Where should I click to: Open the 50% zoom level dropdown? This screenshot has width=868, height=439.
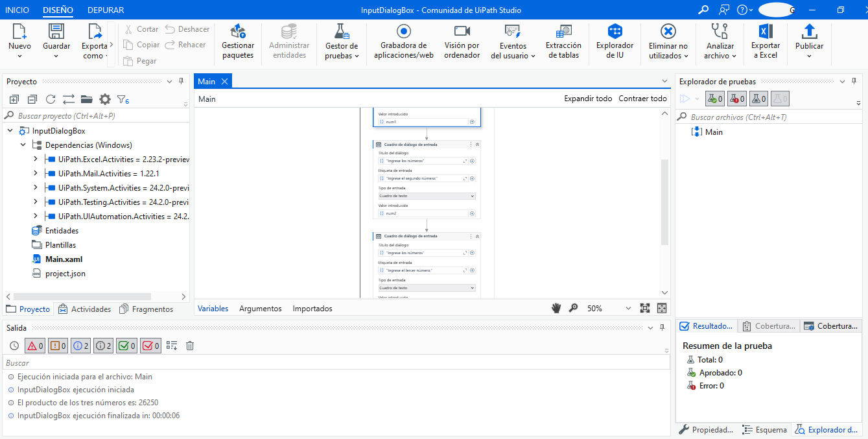[628, 309]
